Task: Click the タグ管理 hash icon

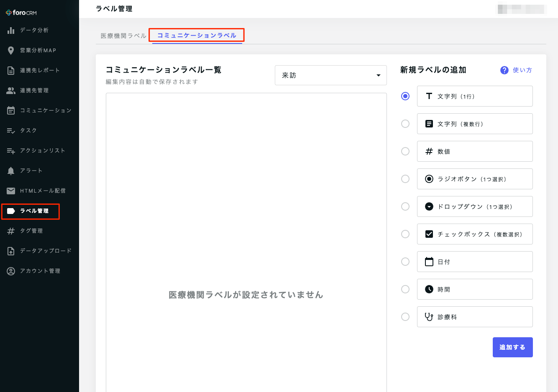Action: tap(11, 231)
